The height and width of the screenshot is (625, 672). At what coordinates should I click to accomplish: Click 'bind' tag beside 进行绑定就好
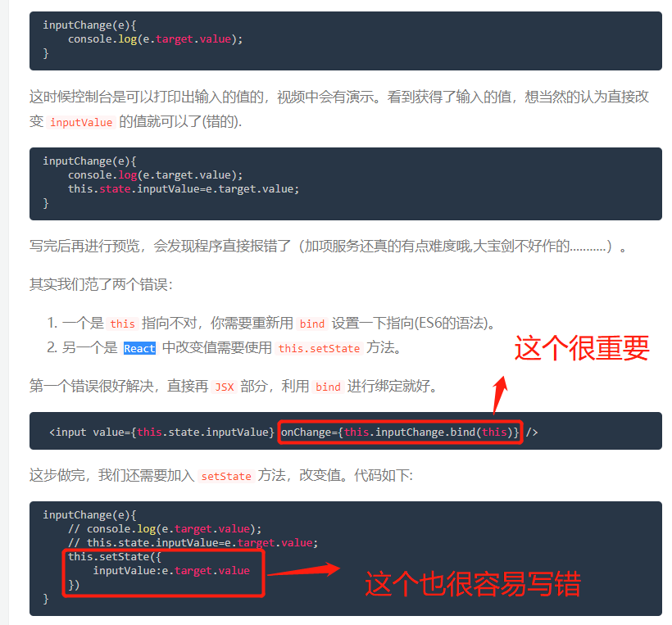(328, 387)
